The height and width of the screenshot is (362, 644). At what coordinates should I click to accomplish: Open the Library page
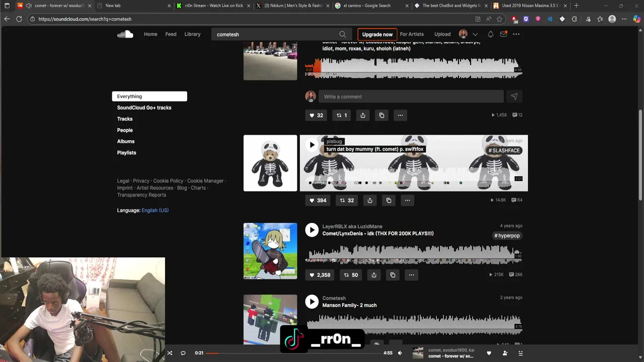click(x=192, y=34)
